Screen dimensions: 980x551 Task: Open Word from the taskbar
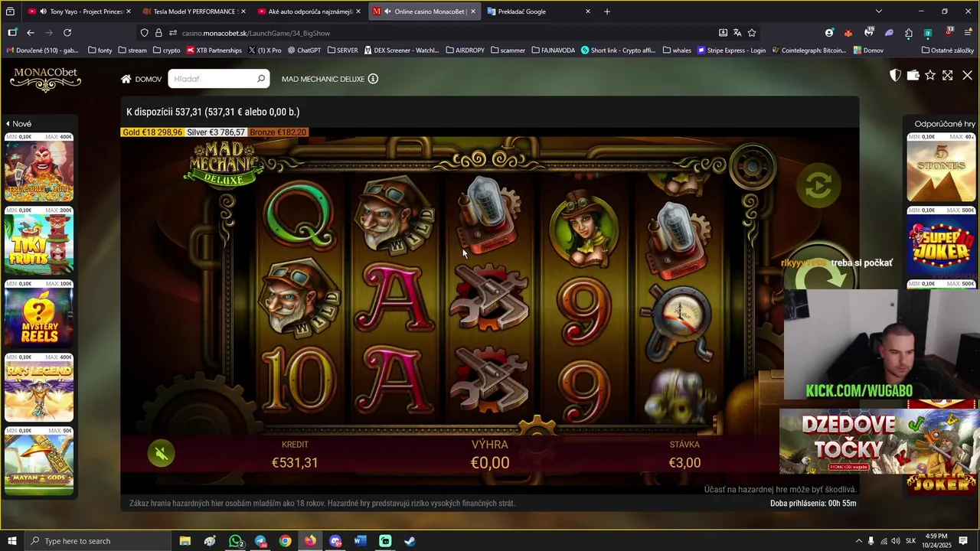361,541
